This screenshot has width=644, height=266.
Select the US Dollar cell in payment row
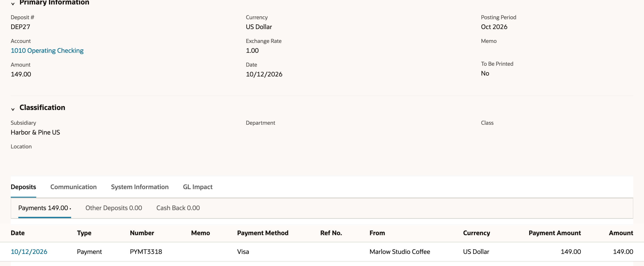click(476, 251)
